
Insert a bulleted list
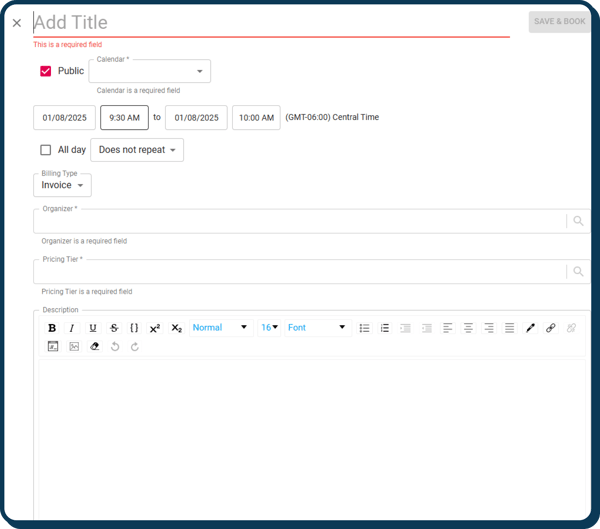[364, 328]
